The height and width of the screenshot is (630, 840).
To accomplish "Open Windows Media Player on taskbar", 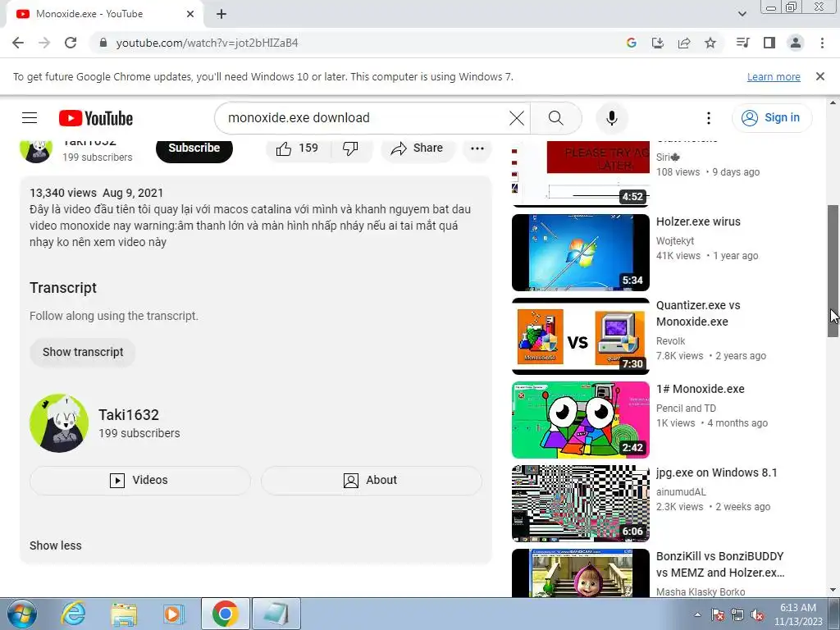I will coord(173,614).
